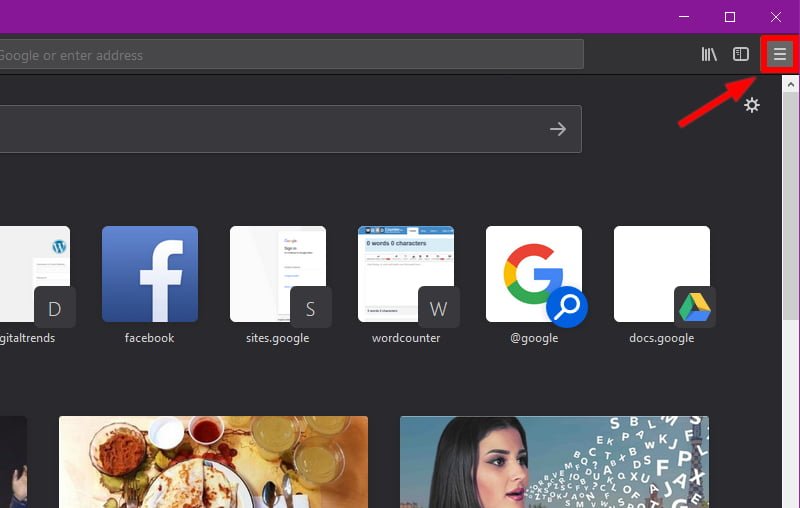
Task: Open new tab page settings gear
Action: [x=752, y=105]
